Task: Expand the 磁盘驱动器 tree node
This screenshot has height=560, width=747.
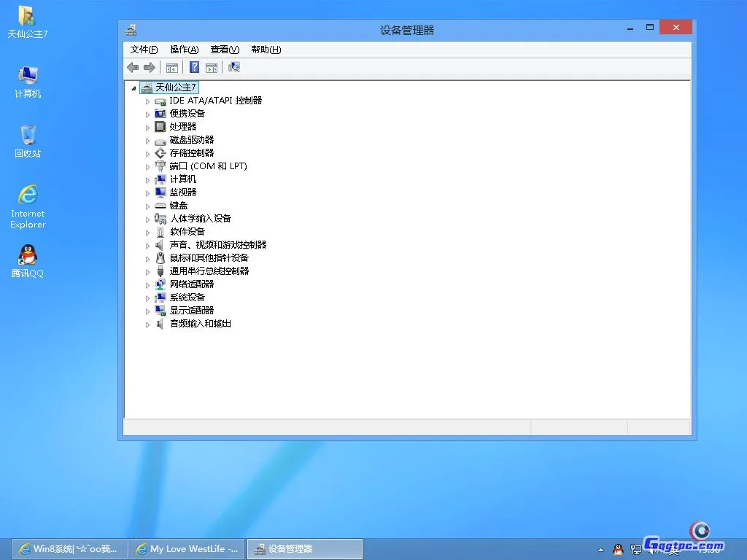Action: [x=148, y=139]
